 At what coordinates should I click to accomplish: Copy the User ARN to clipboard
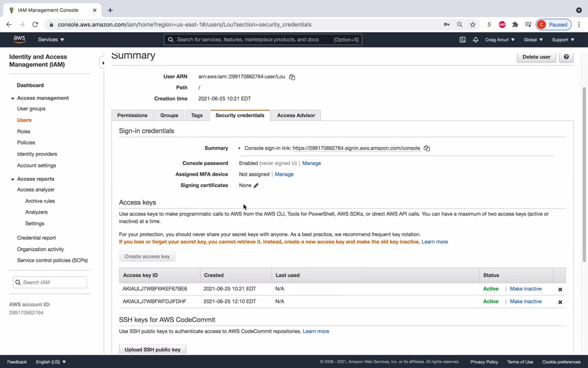point(292,77)
